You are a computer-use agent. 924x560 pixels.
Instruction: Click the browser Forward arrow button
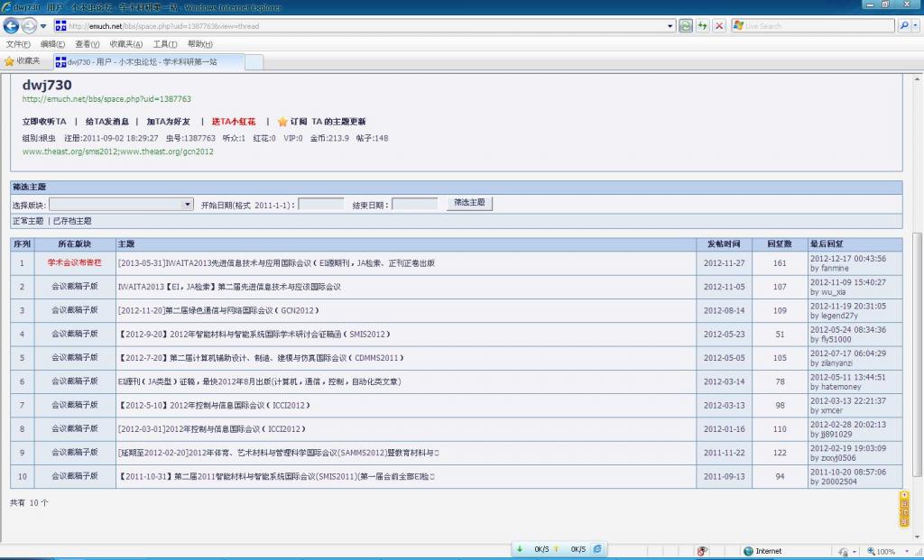click(29, 26)
